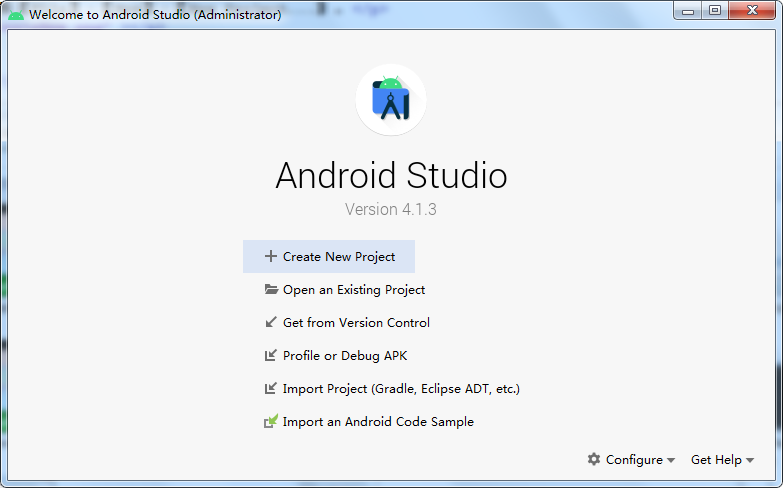Viewport: 783px width, 488px height.
Task: Click the open folder icon for existing project
Action: tap(271, 289)
